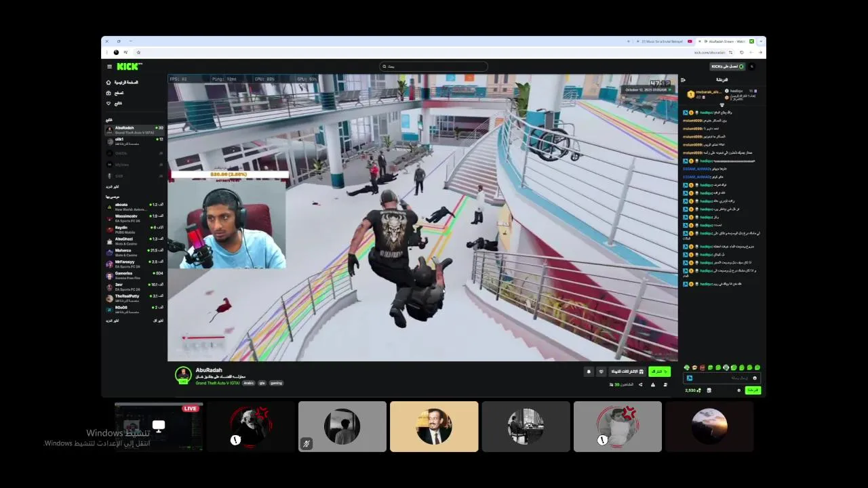The image size is (868, 488).
Task: Open Maherco channel in sidebar
Action: [135, 252]
